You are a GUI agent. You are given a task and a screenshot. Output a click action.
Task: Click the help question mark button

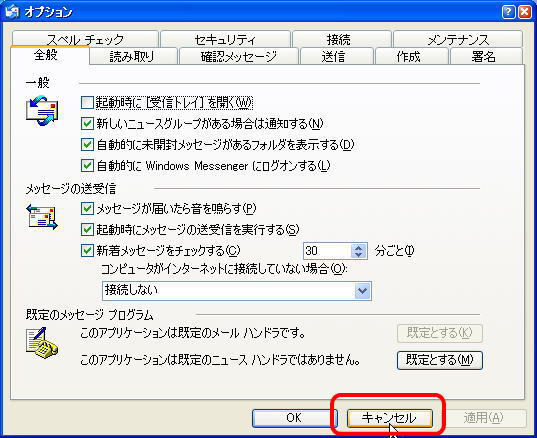click(x=508, y=12)
